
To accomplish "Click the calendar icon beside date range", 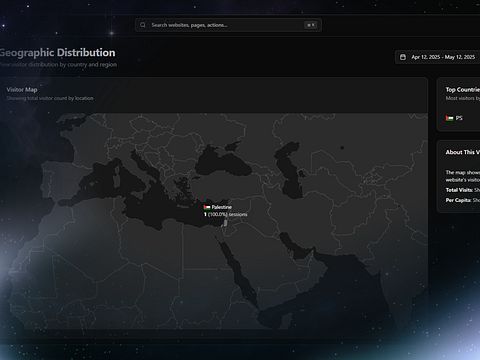I will (x=403, y=57).
